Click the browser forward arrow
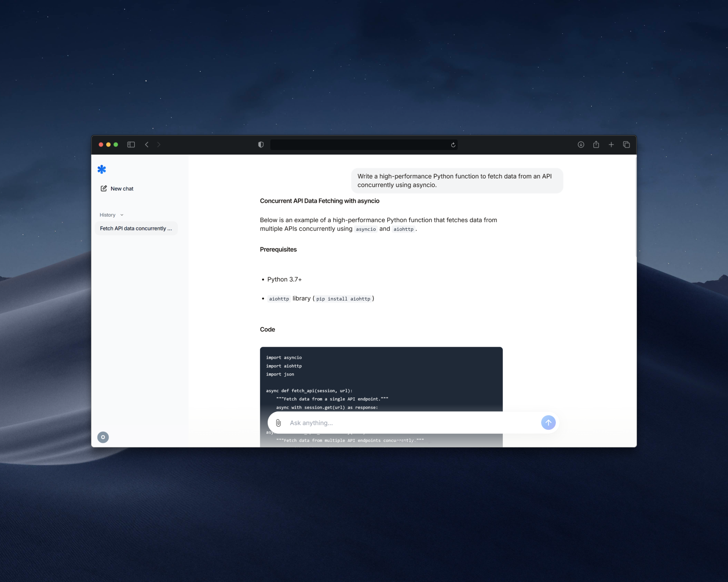This screenshot has height=582, width=728. [x=159, y=145]
